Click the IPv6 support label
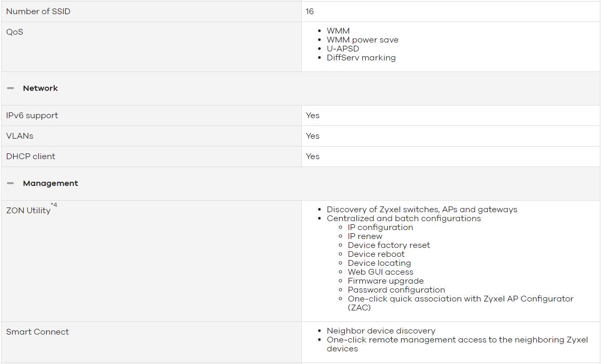602x364 pixels. (32, 116)
